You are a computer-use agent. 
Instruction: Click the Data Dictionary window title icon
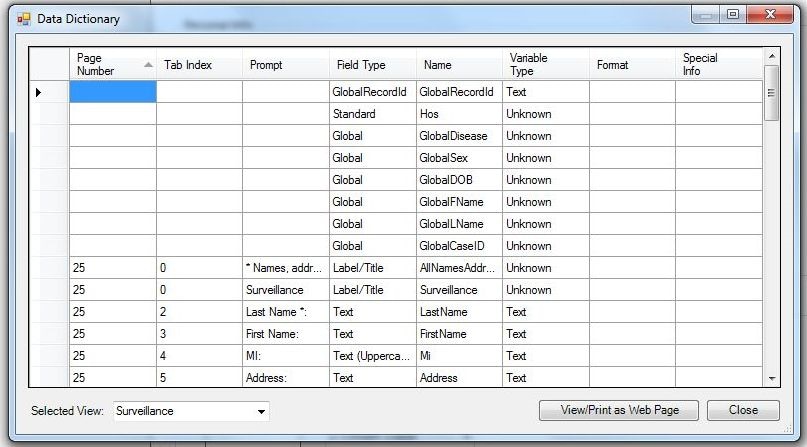point(23,18)
